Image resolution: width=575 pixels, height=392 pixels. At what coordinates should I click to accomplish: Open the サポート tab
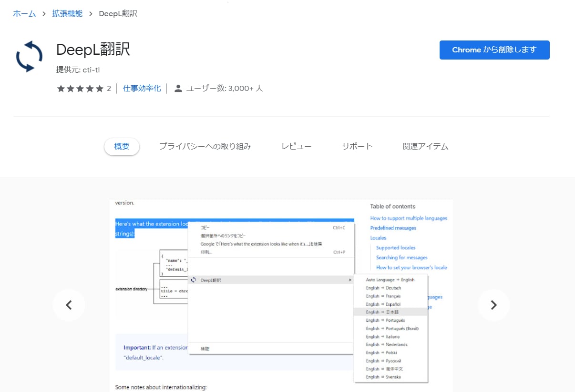tap(357, 146)
